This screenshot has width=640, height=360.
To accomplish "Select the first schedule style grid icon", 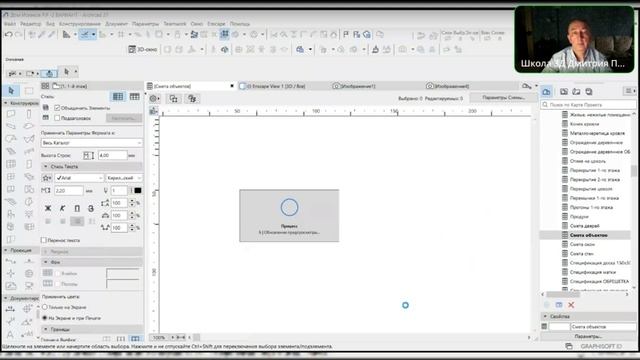I will 118,96.
